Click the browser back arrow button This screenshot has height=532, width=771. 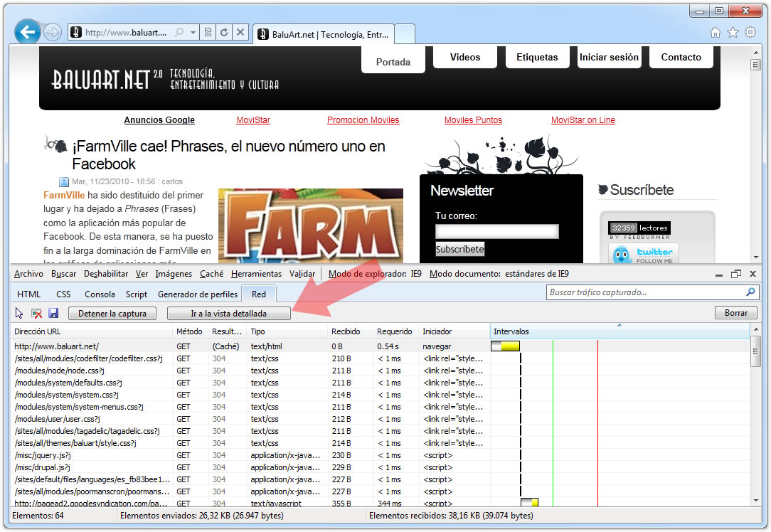click(28, 32)
